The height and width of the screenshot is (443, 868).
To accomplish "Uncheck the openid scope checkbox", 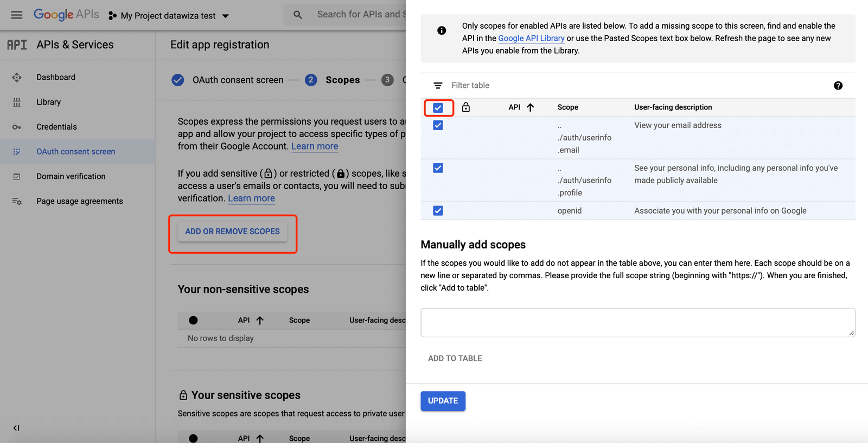I will pos(438,211).
